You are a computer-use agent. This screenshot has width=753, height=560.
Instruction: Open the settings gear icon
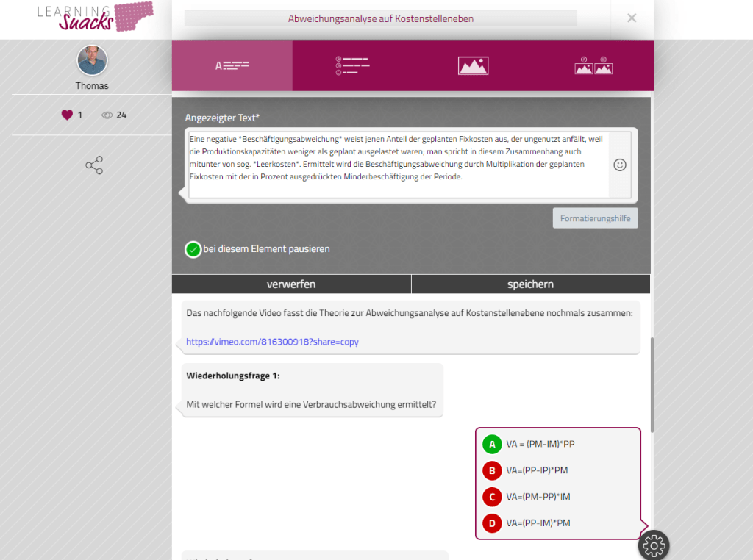653,545
